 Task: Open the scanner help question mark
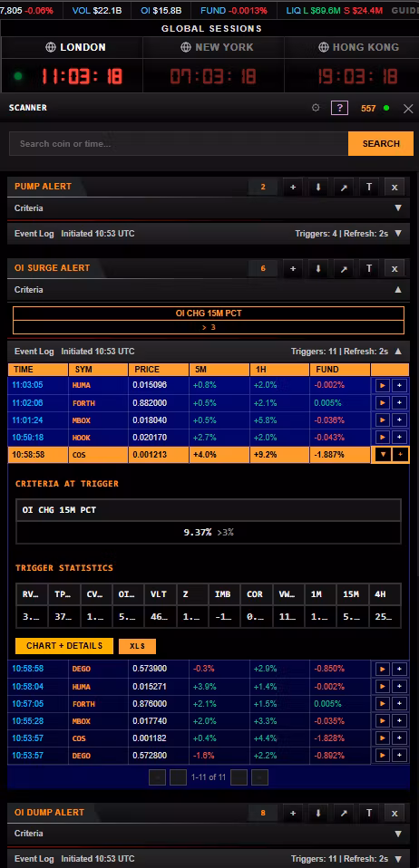339,108
